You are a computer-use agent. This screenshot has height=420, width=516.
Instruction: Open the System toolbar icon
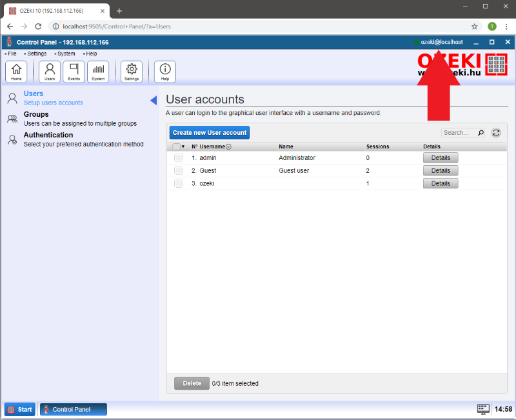(98, 71)
